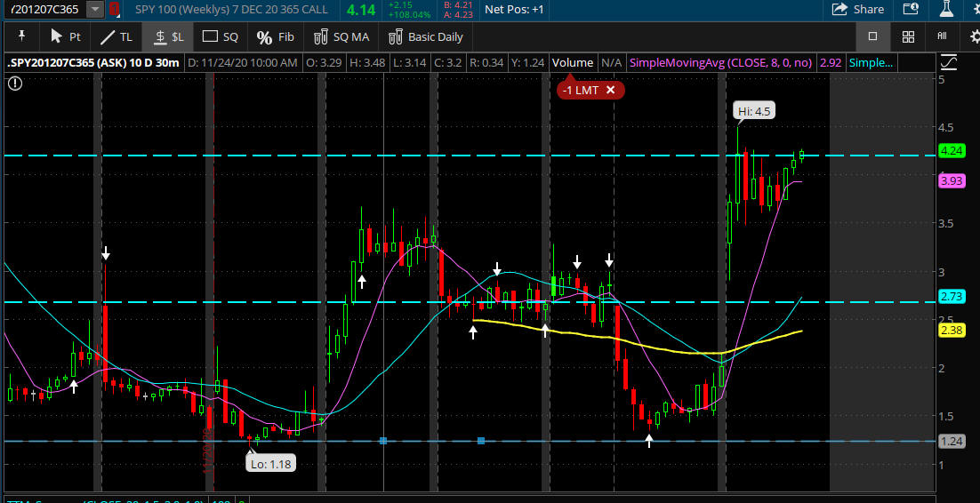Viewport: 980px width, 503px height.
Task: Choose the SQ rectangle drawing tool
Action: (221, 36)
